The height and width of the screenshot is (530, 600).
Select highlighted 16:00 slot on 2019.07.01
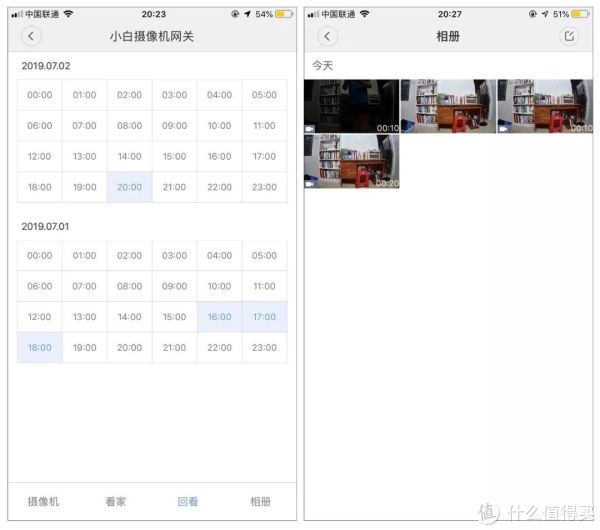(x=220, y=316)
